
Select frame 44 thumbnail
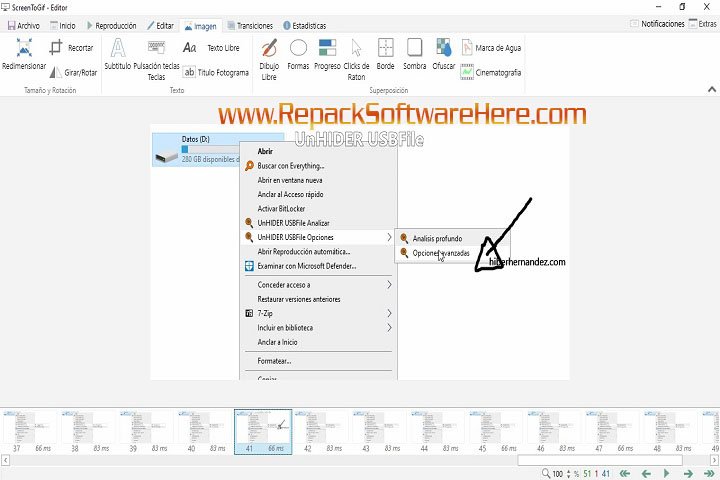point(438,432)
